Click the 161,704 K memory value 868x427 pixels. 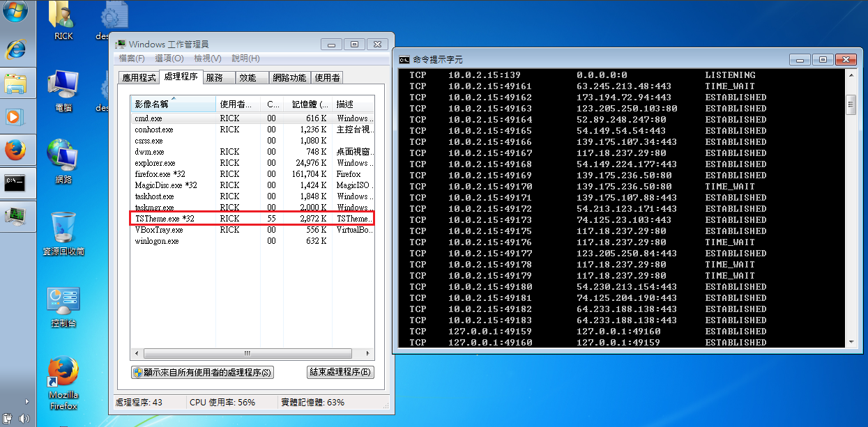point(310,174)
